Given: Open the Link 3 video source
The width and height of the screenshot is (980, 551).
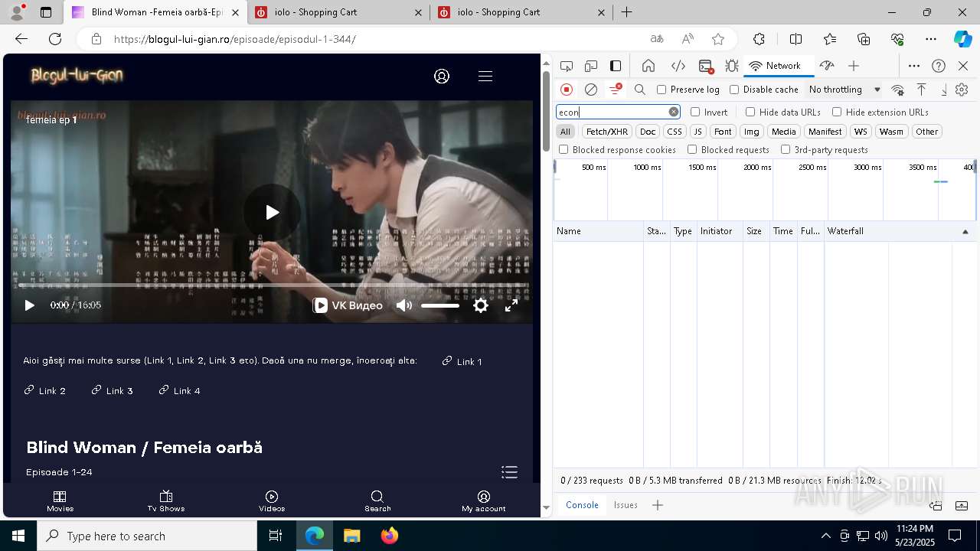Looking at the screenshot, I should [x=113, y=390].
